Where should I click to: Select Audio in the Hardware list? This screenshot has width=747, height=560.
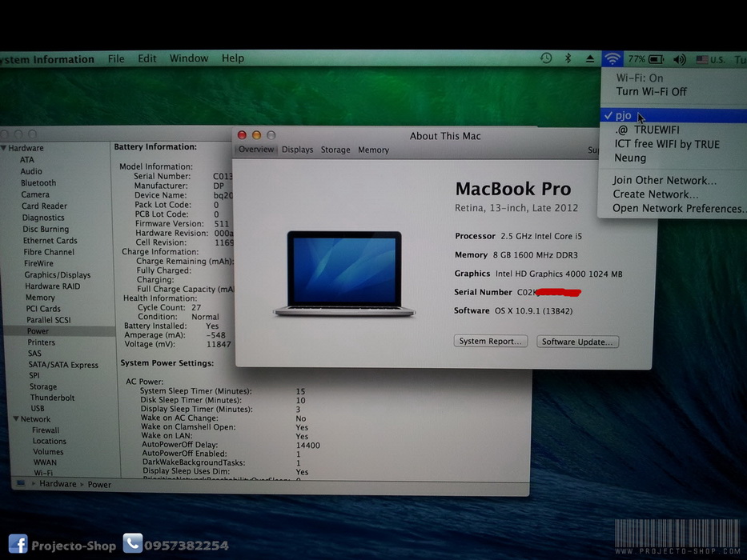[31, 171]
